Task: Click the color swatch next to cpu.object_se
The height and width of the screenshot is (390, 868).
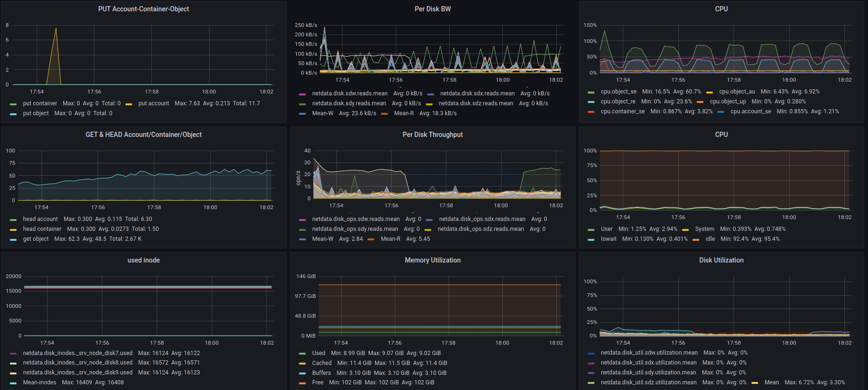Action: [591, 92]
